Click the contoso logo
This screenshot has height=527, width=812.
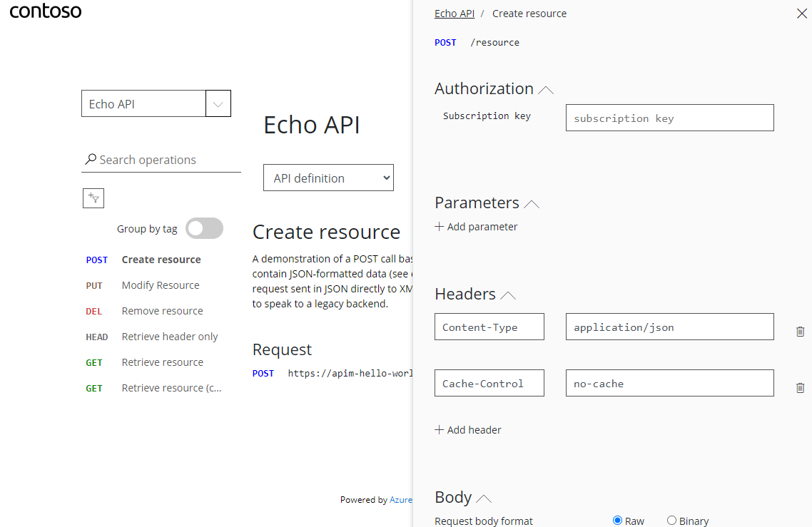45,11
